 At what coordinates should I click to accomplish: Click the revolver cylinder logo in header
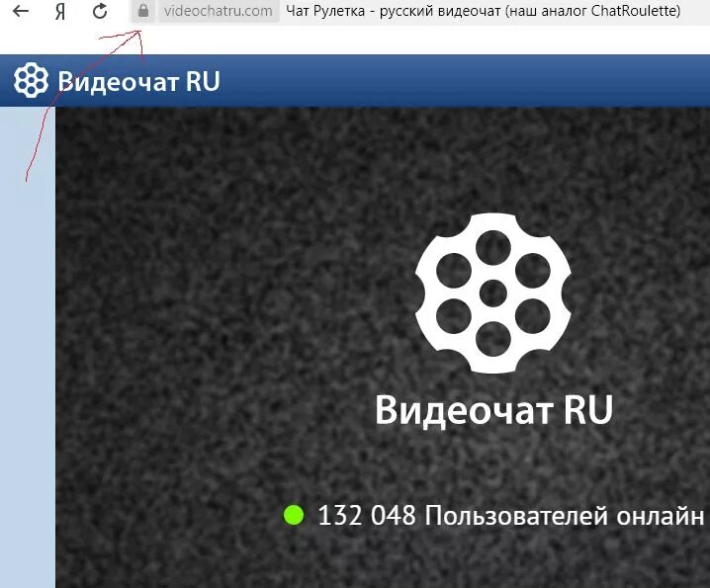tap(31, 81)
